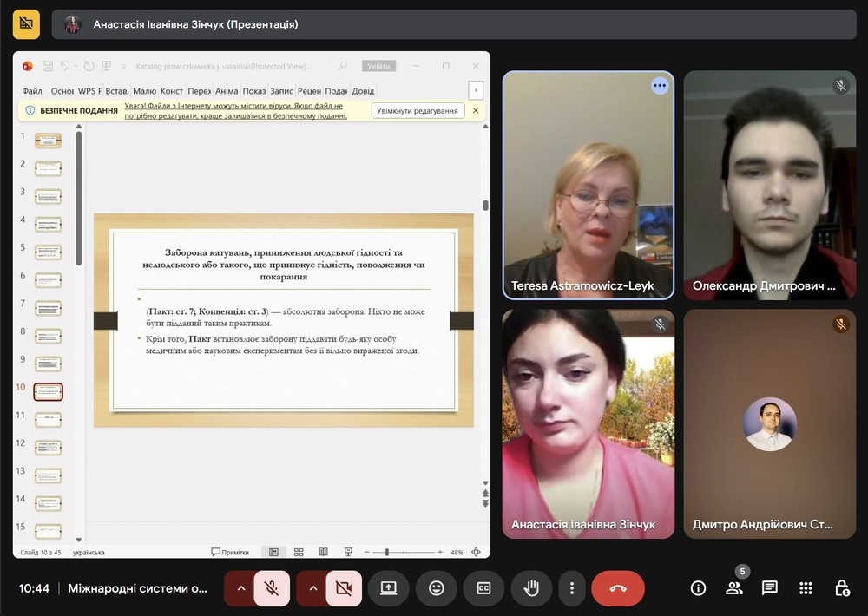
Task: Switch to the Показ ribbon tab
Action: click(x=254, y=91)
